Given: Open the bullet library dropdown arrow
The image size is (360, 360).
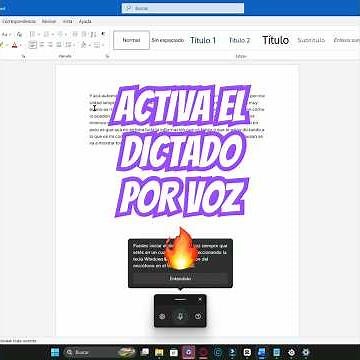Looking at the screenshot, I should (38, 34).
